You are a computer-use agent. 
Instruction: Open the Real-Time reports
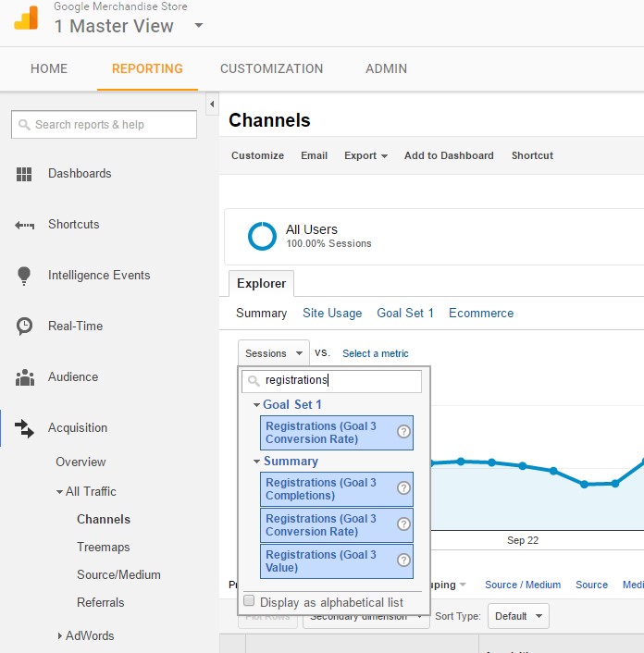click(x=75, y=326)
